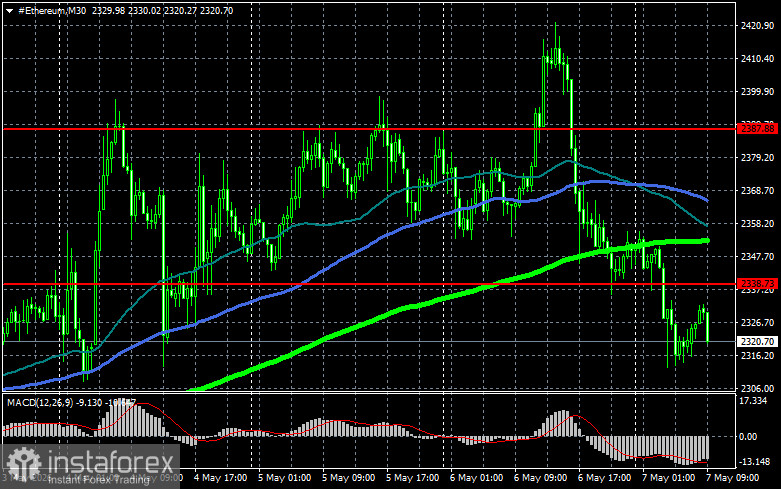Click the triangle arrow before #Ethereum title
The width and height of the screenshot is (781, 489).
9,10
